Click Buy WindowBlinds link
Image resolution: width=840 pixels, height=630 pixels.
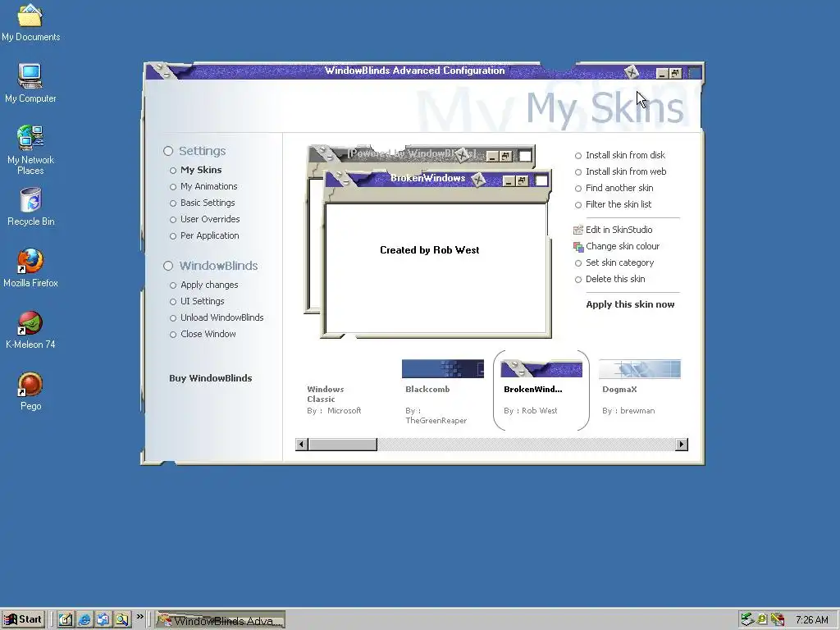click(x=211, y=378)
